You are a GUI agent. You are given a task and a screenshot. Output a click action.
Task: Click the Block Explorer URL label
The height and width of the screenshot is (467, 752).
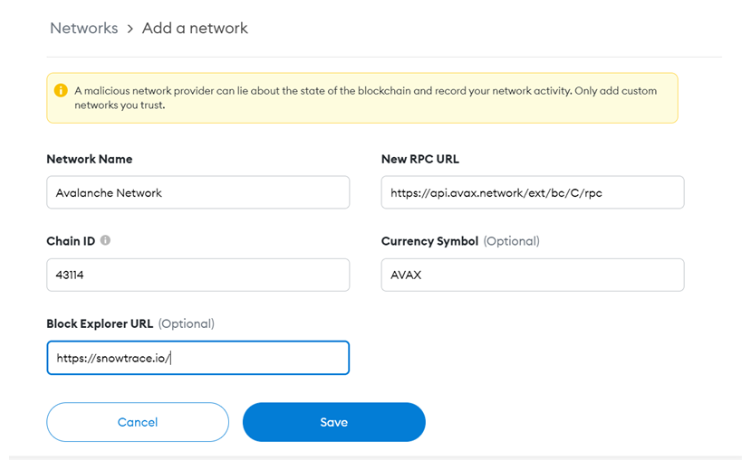pyautogui.click(x=100, y=324)
